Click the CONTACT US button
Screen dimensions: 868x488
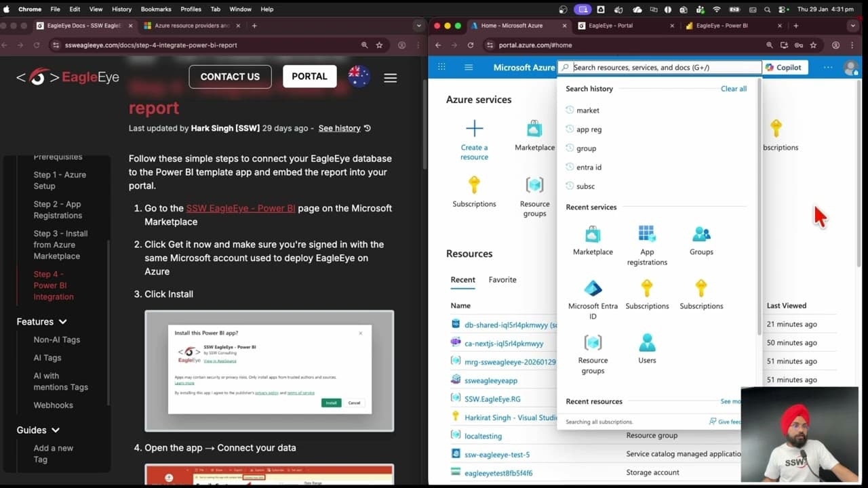pos(230,77)
